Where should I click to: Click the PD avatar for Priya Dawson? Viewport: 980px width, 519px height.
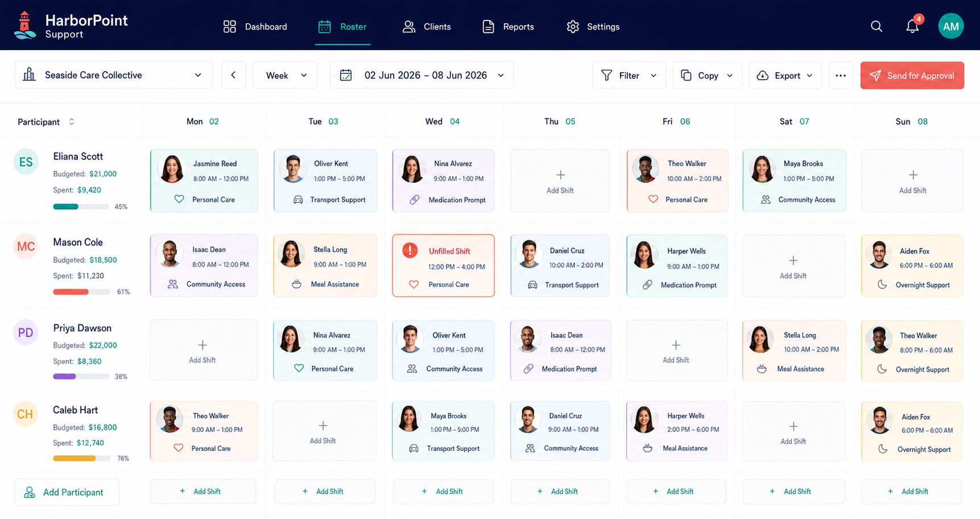point(26,333)
